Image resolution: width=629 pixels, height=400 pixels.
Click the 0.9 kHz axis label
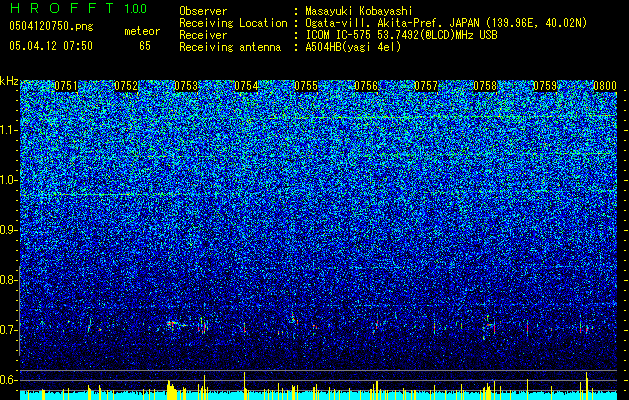[7, 230]
